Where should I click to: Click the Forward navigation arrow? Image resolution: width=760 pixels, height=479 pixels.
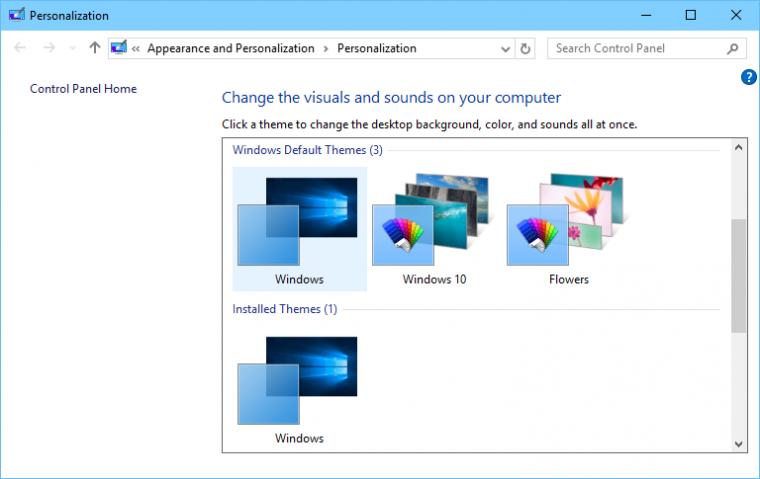(x=49, y=48)
